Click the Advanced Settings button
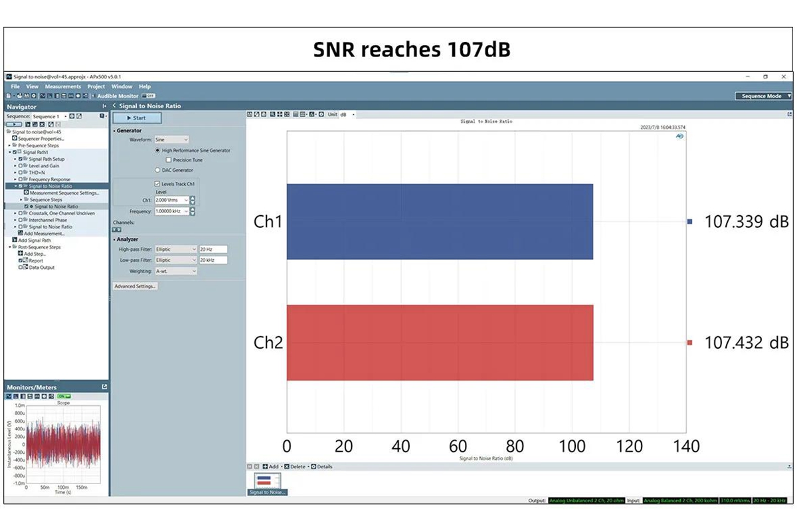The image size is (797, 532). pos(135,286)
